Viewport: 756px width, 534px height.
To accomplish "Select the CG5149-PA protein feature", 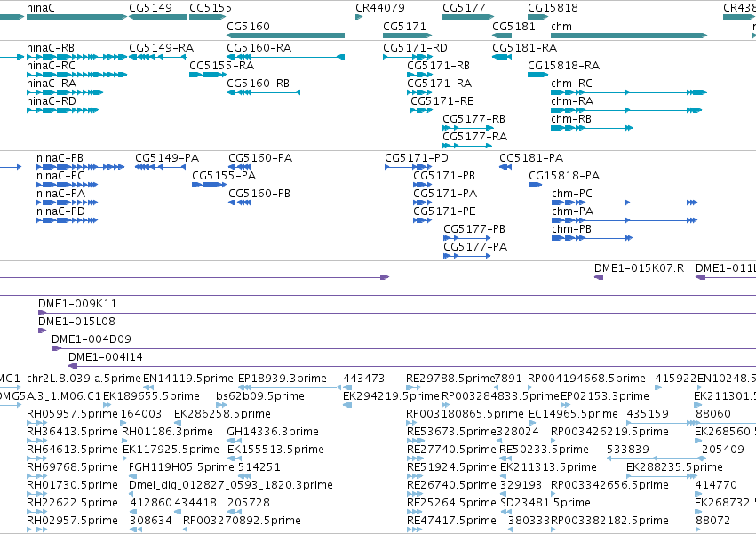I will click(x=160, y=167).
